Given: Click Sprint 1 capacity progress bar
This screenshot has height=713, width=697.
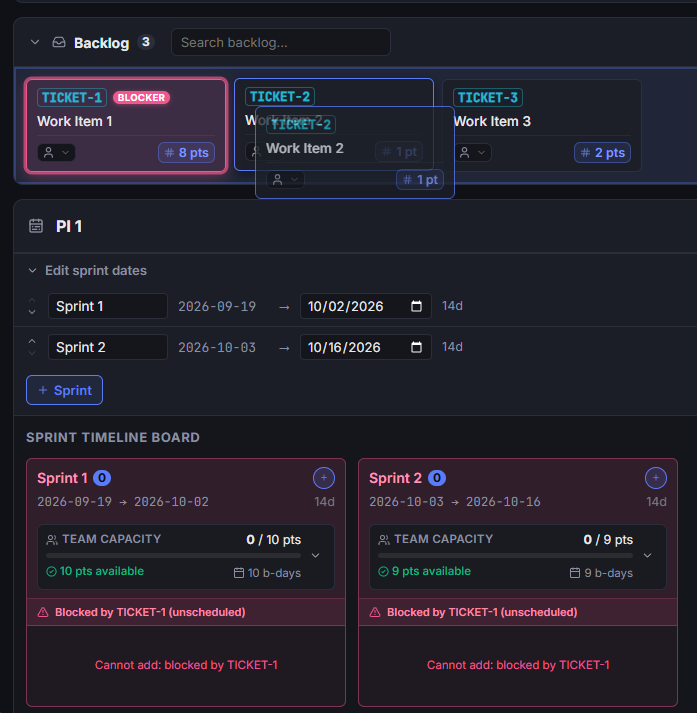Looking at the screenshot, I should tap(173, 556).
